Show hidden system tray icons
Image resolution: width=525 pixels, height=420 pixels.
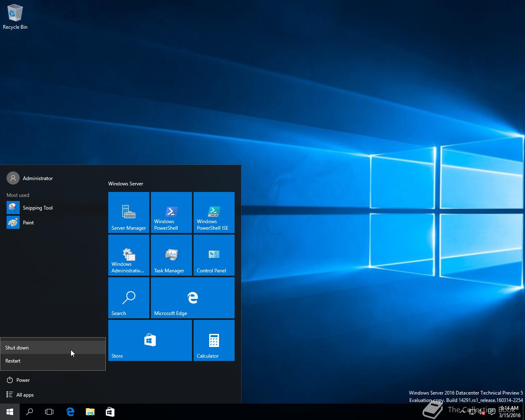click(x=462, y=412)
